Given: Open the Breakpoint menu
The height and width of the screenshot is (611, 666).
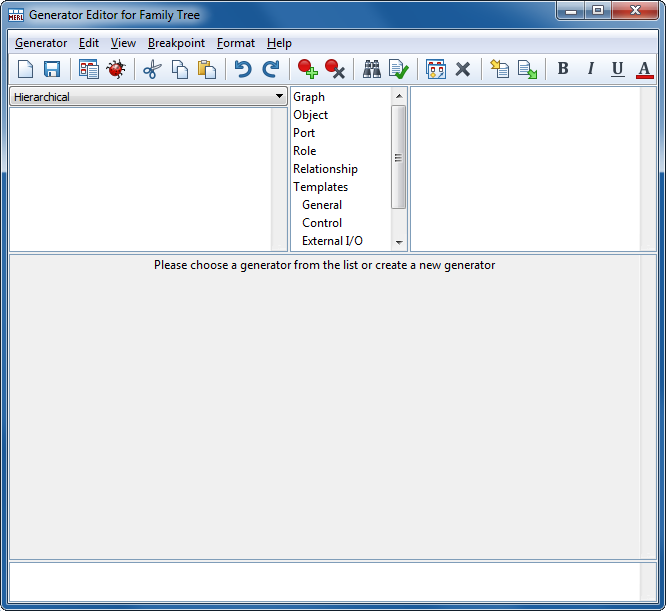Looking at the screenshot, I should click(176, 43).
